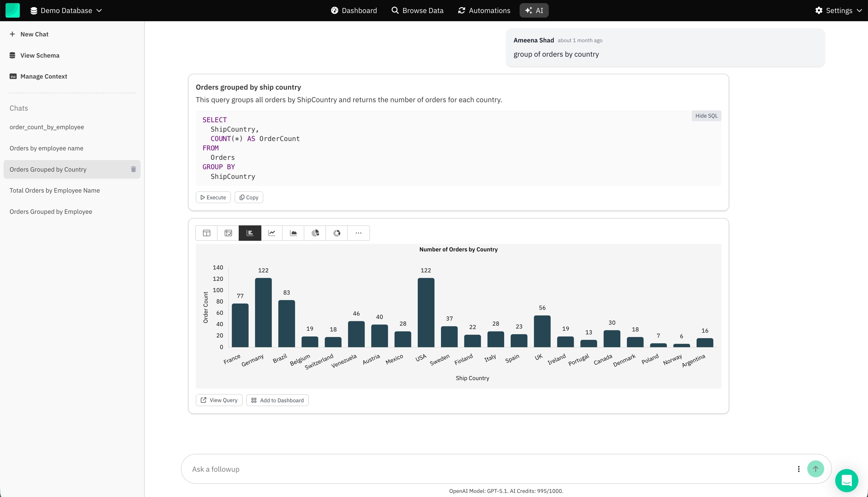Choose the pie chart icon
The height and width of the screenshot is (497, 868).
pos(315,233)
